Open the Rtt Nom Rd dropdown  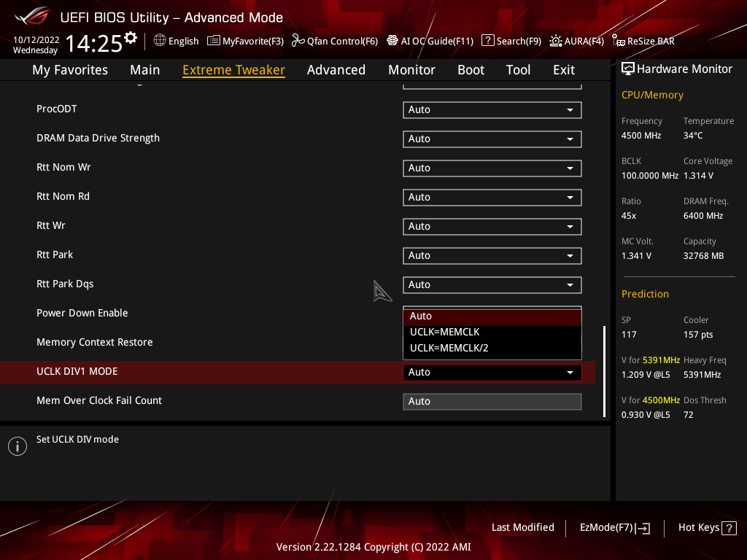tap(492, 197)
